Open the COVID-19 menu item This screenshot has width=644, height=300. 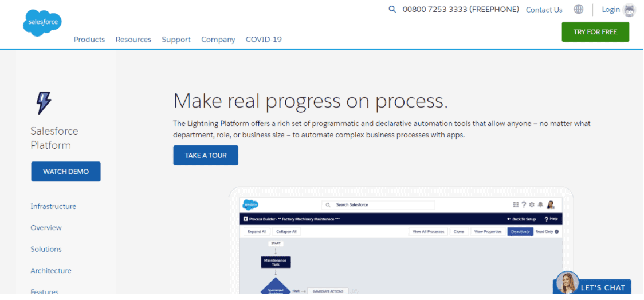tap(264, 40)
